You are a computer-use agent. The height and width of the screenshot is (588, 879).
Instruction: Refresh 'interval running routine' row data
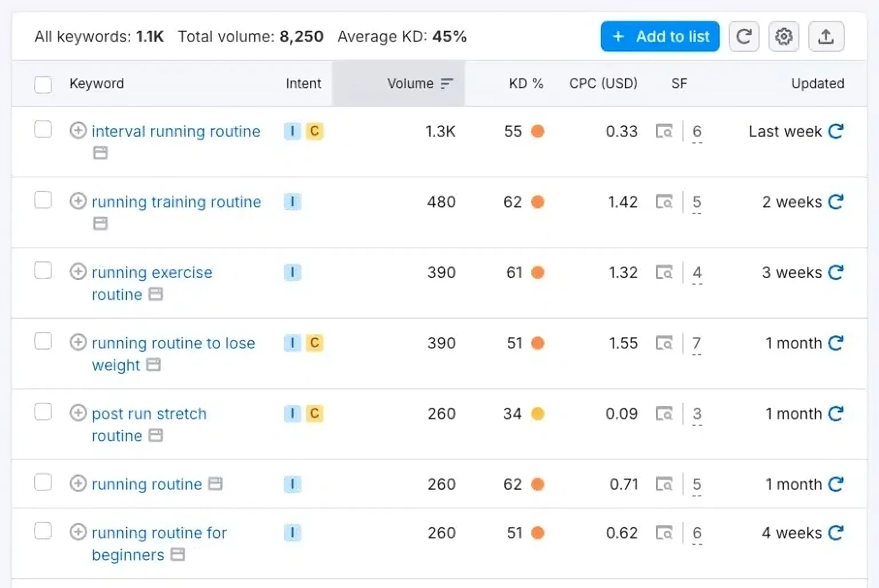click(836, 132)
